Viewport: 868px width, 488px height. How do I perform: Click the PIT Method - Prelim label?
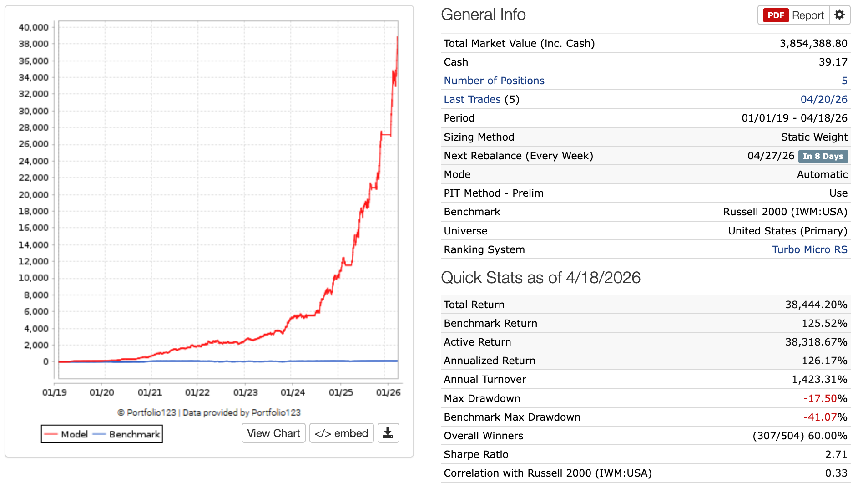[493, 193]
